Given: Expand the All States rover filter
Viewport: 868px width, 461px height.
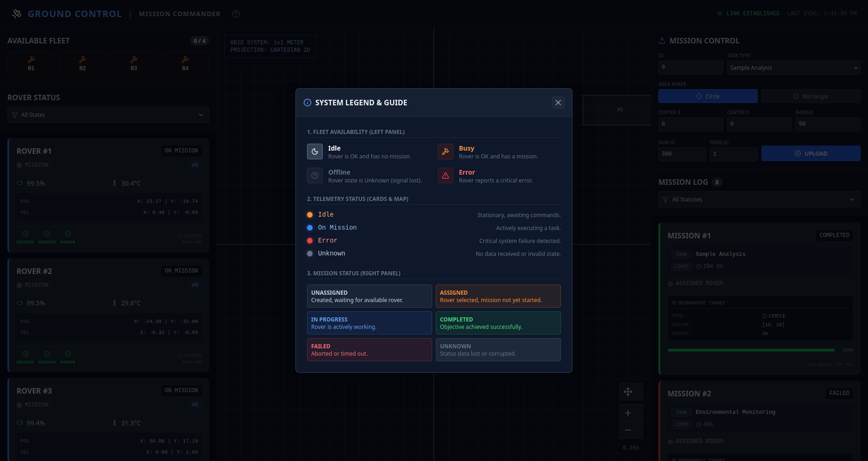Looking at the screenshot, I should coord(108,115).
